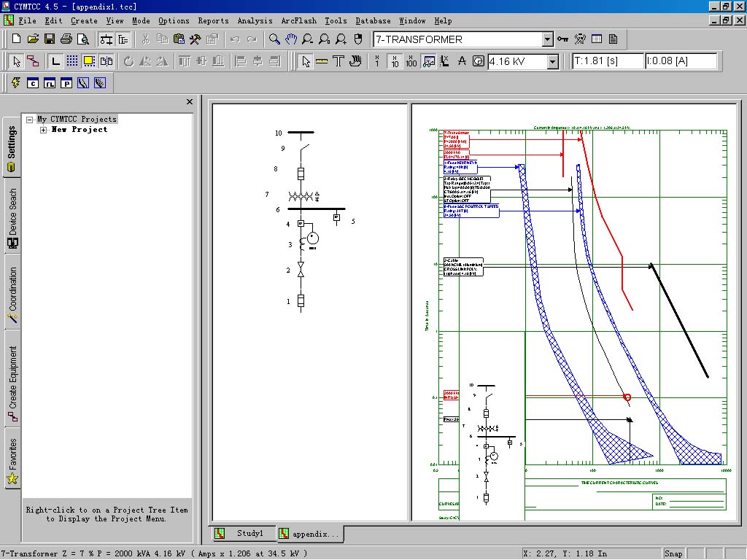Click the magnifier Zoom tool
Image resolution: width=747 pixels, height=560 pixels.
pyautogui.click(x=274, y=39)
